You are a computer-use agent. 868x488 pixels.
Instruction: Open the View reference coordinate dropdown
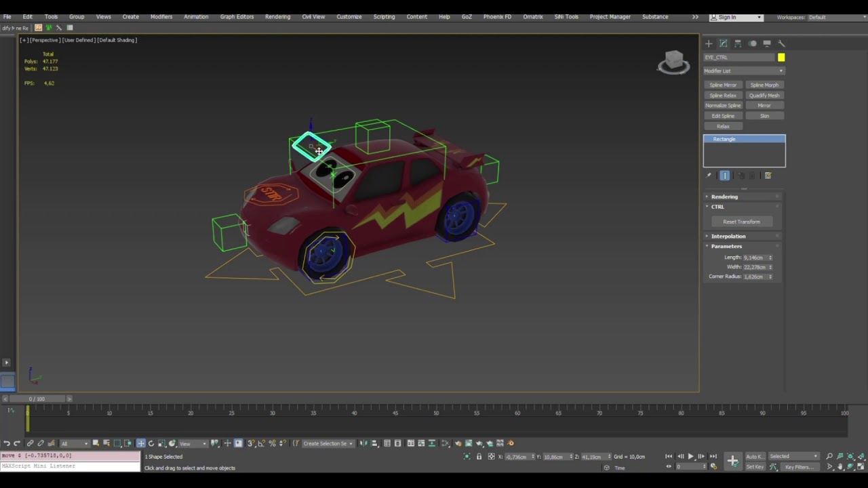pyautogui.click(x=193, y=443)
